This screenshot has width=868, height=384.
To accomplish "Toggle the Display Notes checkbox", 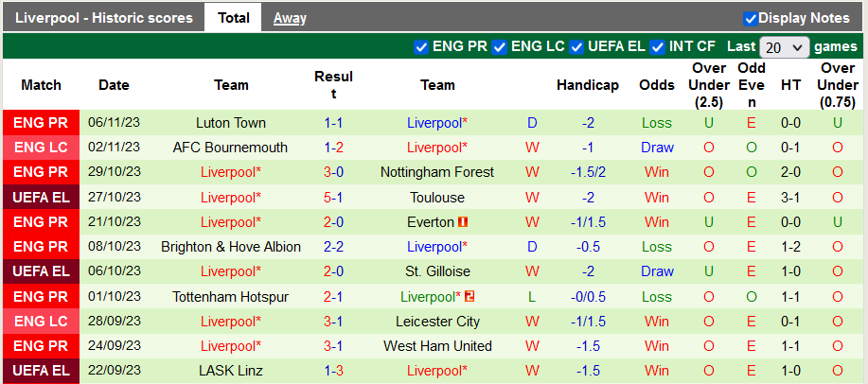I will [751, 18].
